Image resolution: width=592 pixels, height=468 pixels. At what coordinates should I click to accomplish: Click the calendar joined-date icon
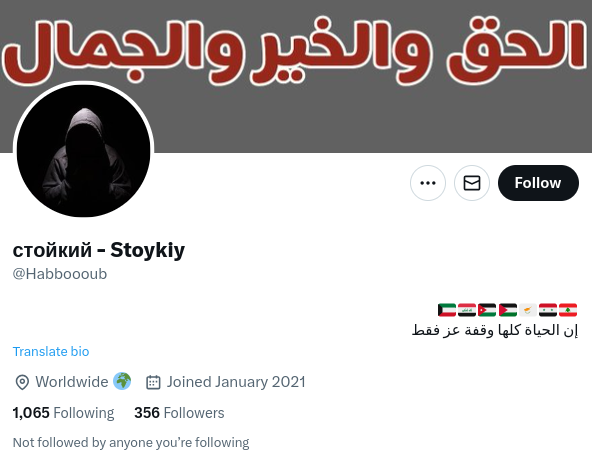153,382
